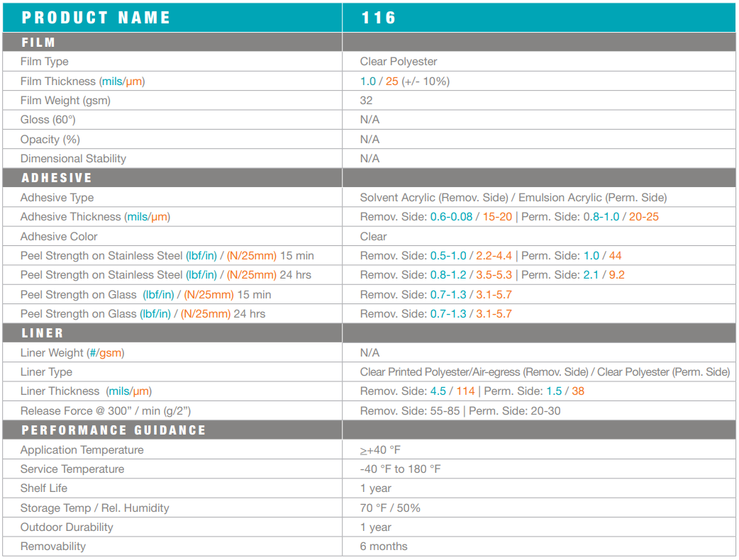
Task: Select the 'Release Force @ 300" / min' label
Action: 106,412
